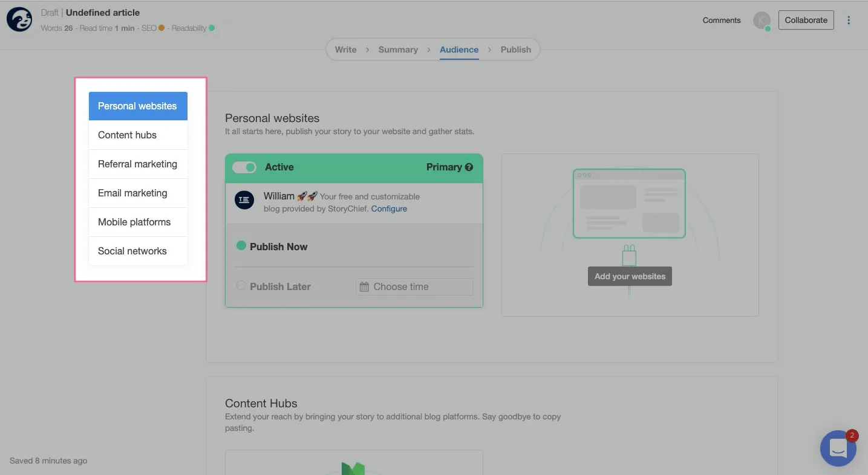Click the William blog logo icon
The height and width of the screenshot is (475, 868).
pyautogui.click(x=244, y=200)
